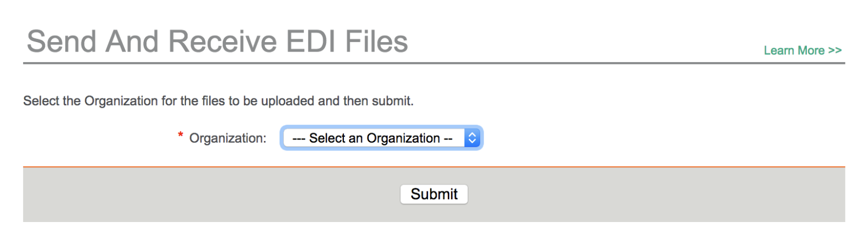Open the Learn More link
The width and height of the screenshot is (868, 242).
802,51
